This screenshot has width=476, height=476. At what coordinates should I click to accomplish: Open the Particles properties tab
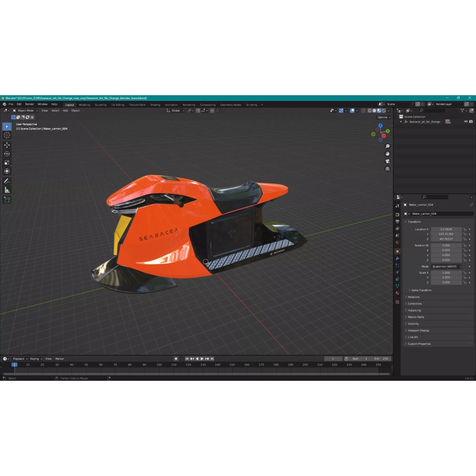point(398,265)
